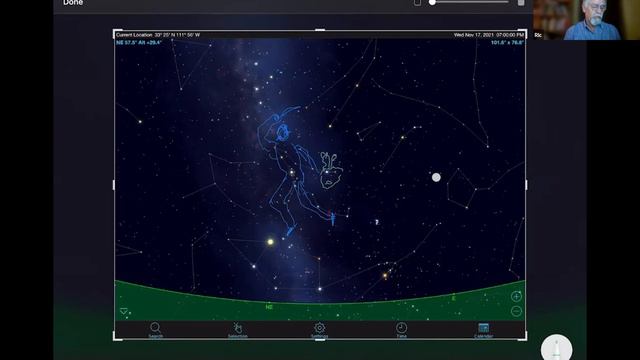Zoom out with the minus circle button
The height and width of the screenshot is (360, 640).
tap(516, 311)
